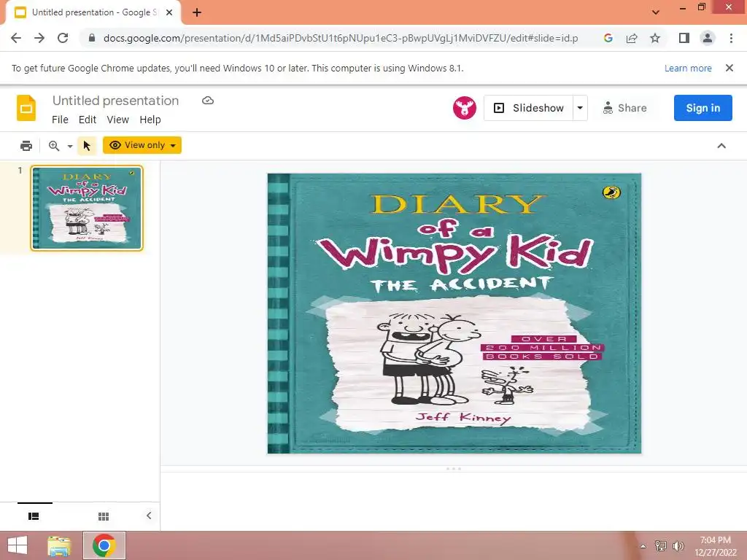The image size is (747, 560).
Task: Click the address bar URL
Action: pyautogui.click(x=341, y=38)
